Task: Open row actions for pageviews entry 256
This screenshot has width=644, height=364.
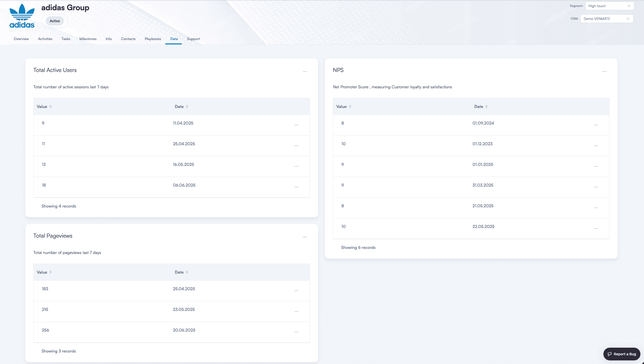Action: click(296, 332)
